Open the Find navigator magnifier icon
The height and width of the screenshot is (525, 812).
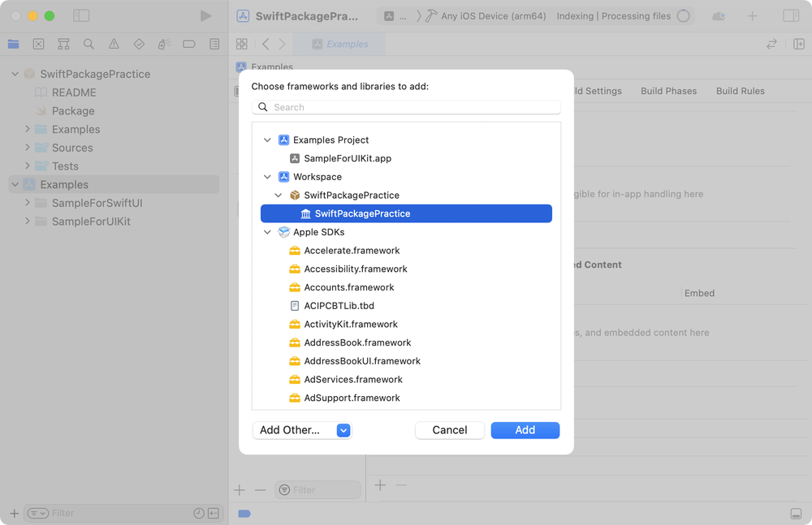pyautogui.click(x=89, y=45)
